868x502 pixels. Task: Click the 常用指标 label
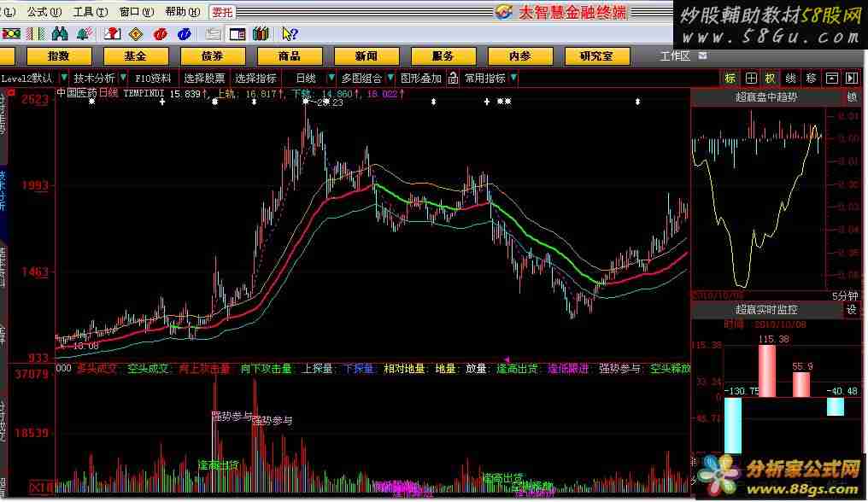(484, 78)
